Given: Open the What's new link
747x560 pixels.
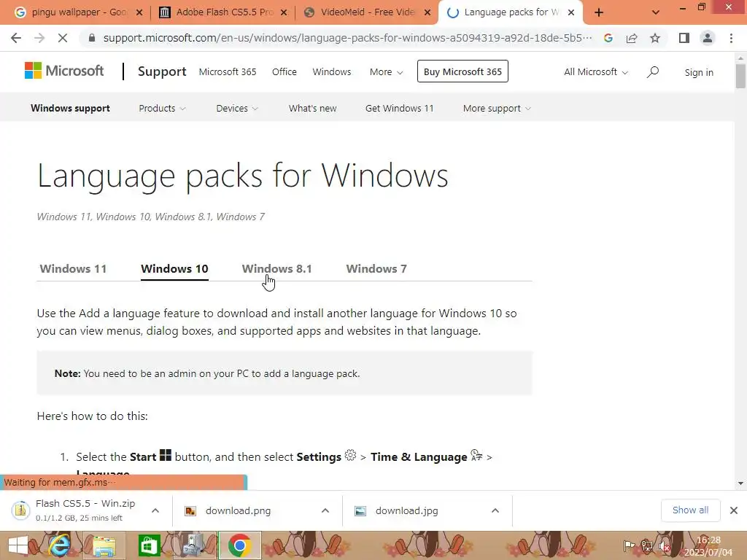Looking at the screenshot, I should point(312,108).
